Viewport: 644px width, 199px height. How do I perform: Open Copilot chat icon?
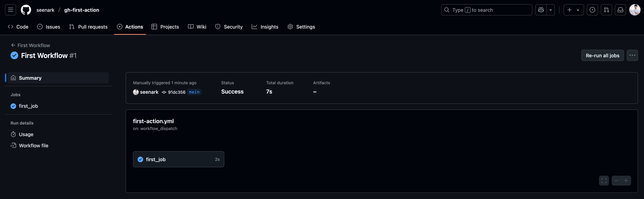pos(541,10)
